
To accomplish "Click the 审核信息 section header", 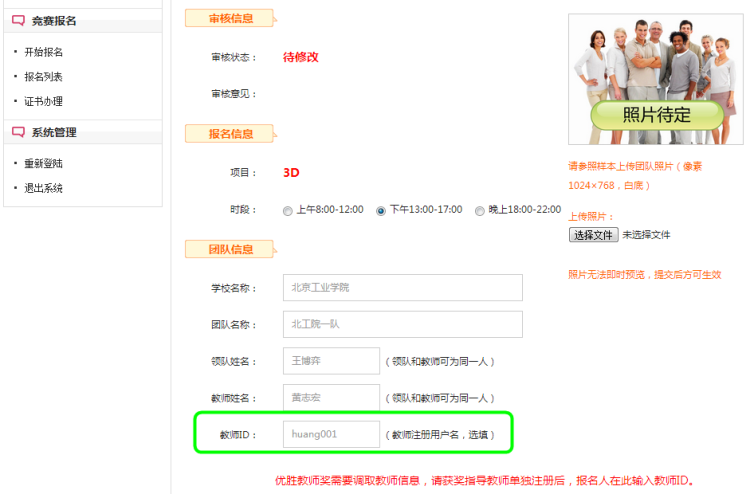I will (230, 20).
